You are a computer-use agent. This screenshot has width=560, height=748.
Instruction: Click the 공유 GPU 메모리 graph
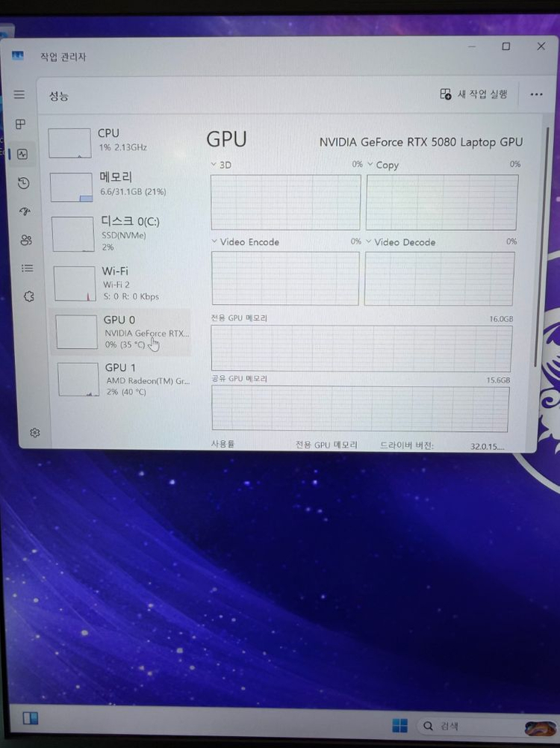[x=361, y=409]
